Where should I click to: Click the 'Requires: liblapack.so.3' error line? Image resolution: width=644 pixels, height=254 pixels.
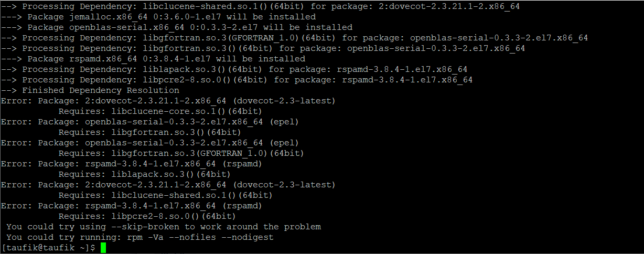coord(144,174)
